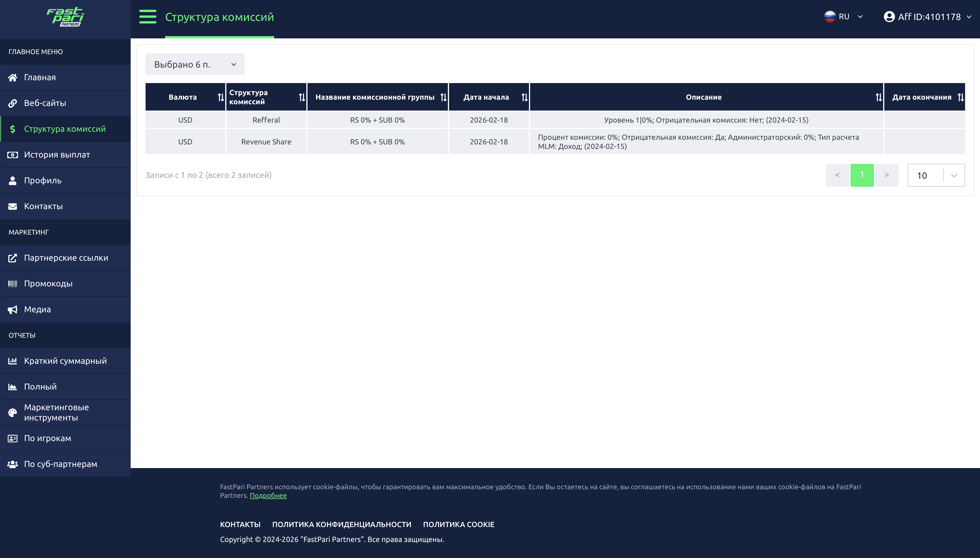
Task: Open История выплат menu item
Action: [65, 155]
